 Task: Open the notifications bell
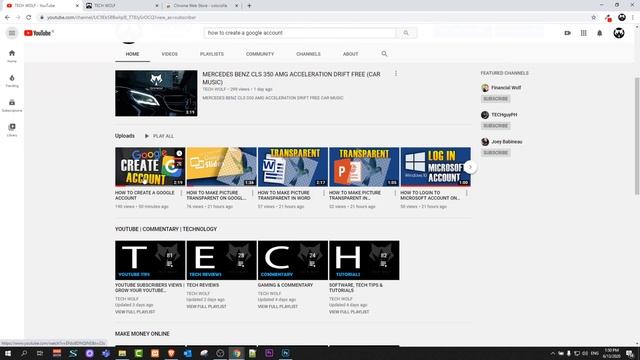point(600,33)
